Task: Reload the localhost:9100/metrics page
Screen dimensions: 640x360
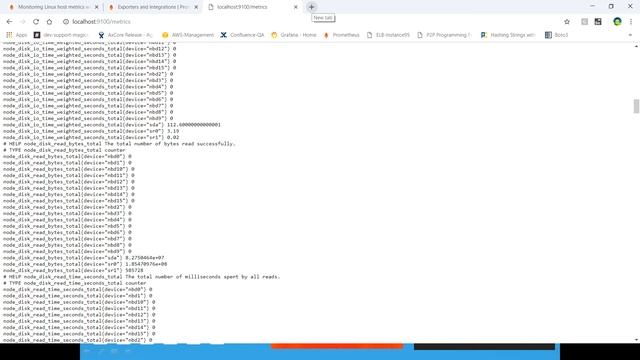Action: click(x=36, y=22)
